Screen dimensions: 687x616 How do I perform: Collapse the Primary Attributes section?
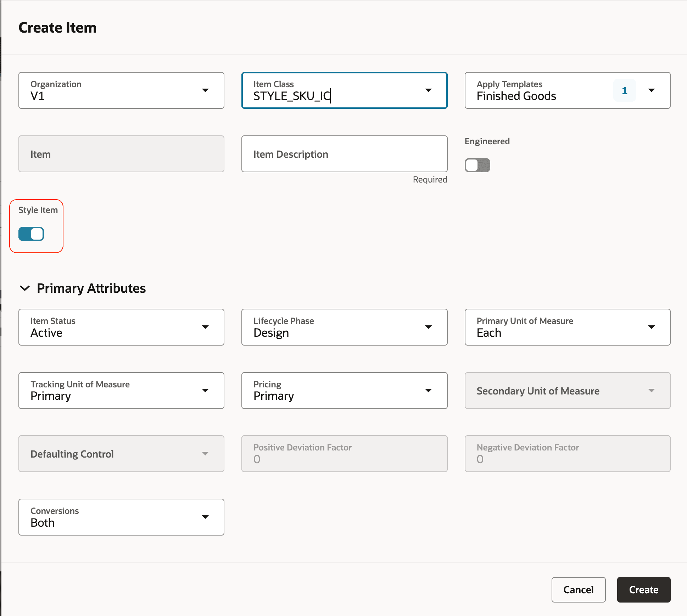(x=25, y=288)
